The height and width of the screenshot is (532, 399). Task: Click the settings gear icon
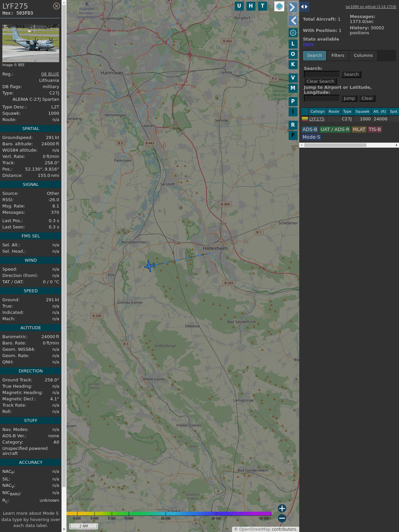(293, 33)
